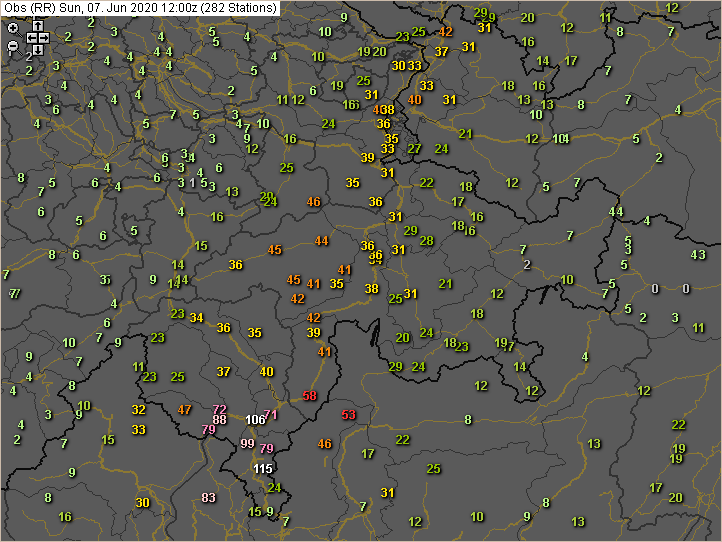Pan the map left with arrow
The width and height of the screenshot is (722, 542).
tap(32, 38)
